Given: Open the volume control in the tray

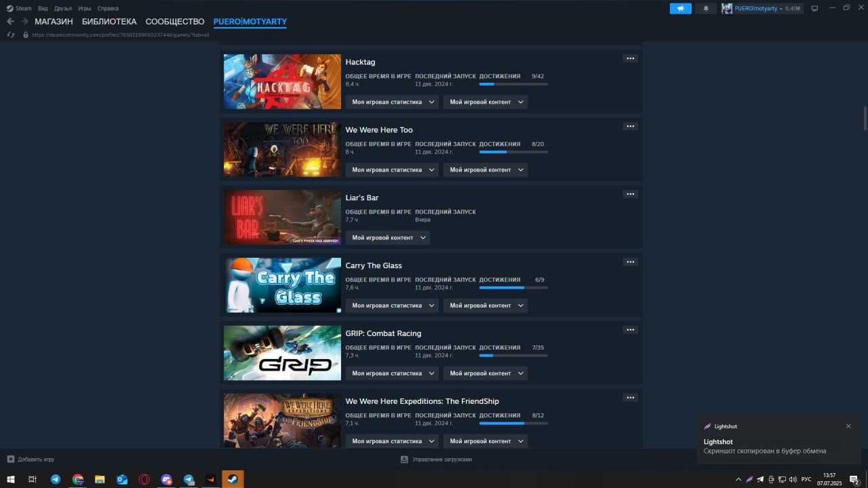Looking at the screenshot, I should [x=793, y=479].
